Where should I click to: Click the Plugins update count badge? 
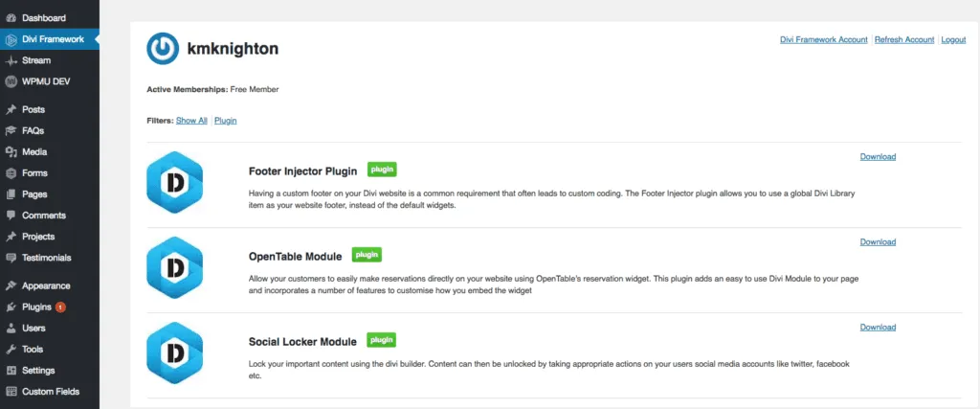(60, 307)
